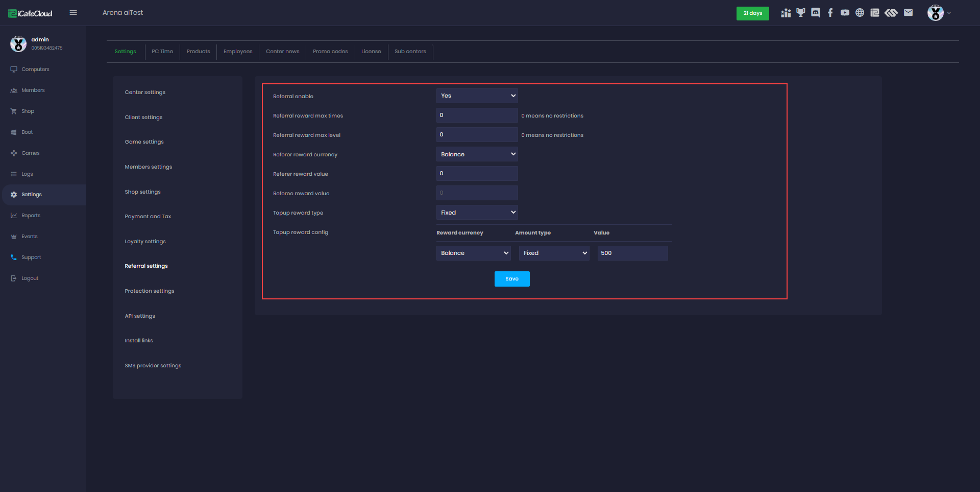Expand the admin profile avatar menu
The height and width of the screenshot is (492, 980).
(x=938, y=13)
